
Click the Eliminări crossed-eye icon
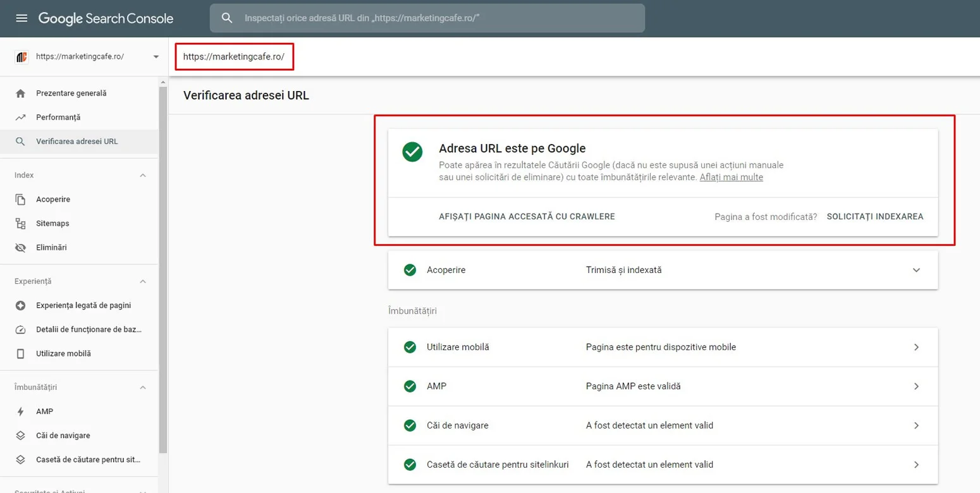click(21, 248)
